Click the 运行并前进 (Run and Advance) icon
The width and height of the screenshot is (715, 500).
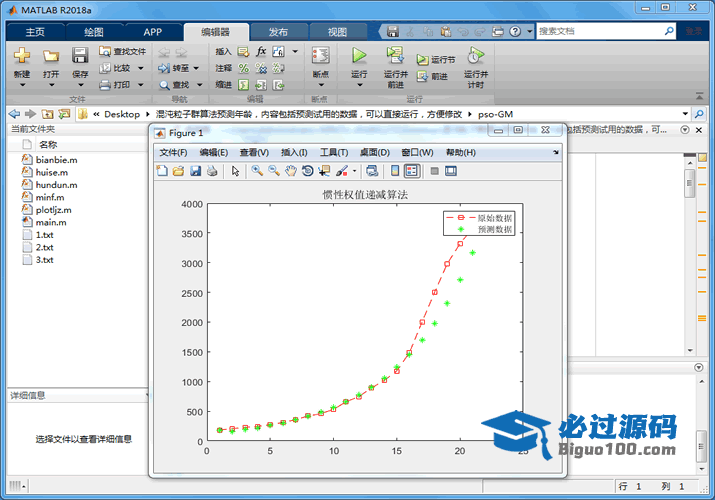click(x=395, y=55)
